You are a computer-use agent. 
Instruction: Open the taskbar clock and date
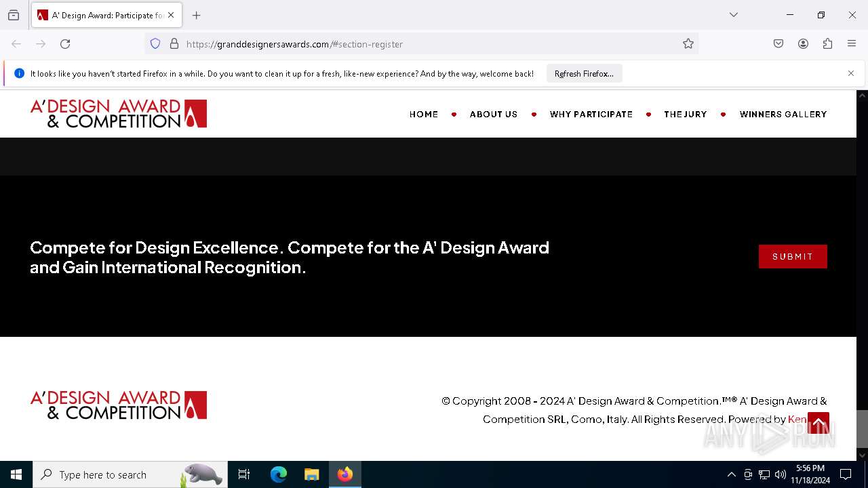[810, 474]
